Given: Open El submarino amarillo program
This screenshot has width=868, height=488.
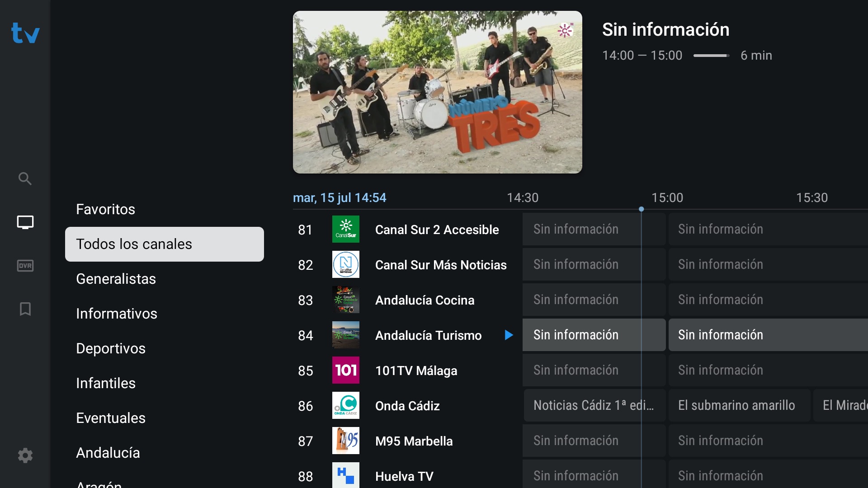Looking at the screenshot, I should coord(740,405).
